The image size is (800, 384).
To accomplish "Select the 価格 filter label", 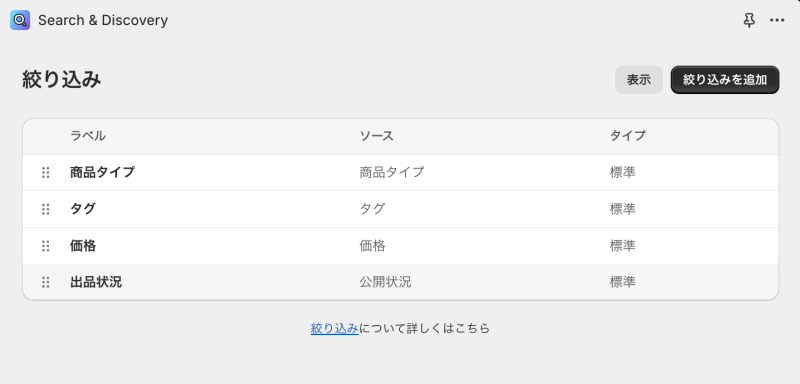I will point(83,246).
